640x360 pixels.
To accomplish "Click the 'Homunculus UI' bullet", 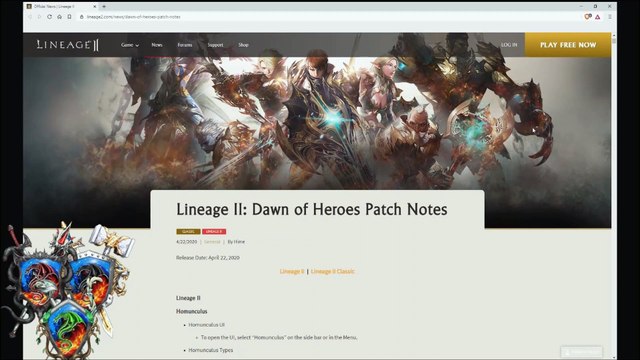I will click(207, 325).
